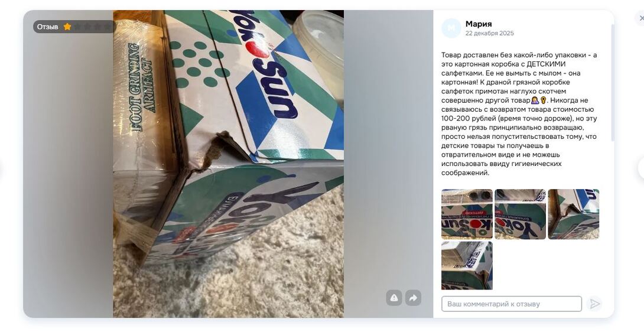Click the review date 22 декабря 2025

coord(490,33)
